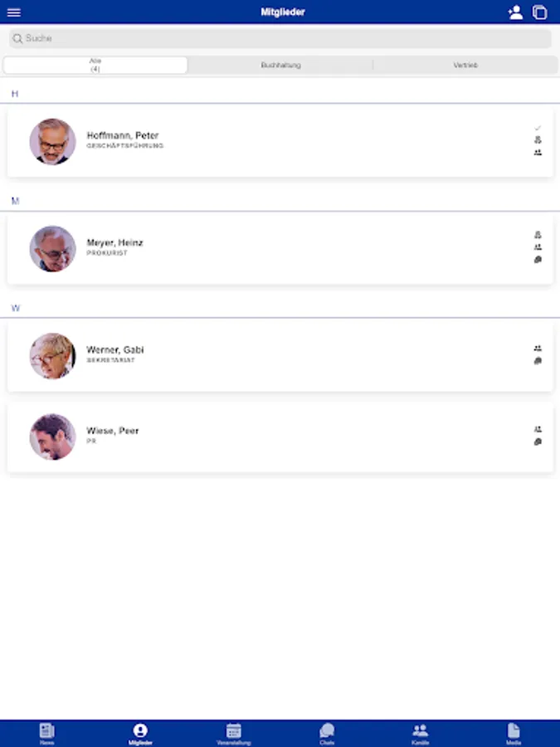Click Wiese, Peer profile photo
The height and width of the screenshot is (747, 560).
52,437
